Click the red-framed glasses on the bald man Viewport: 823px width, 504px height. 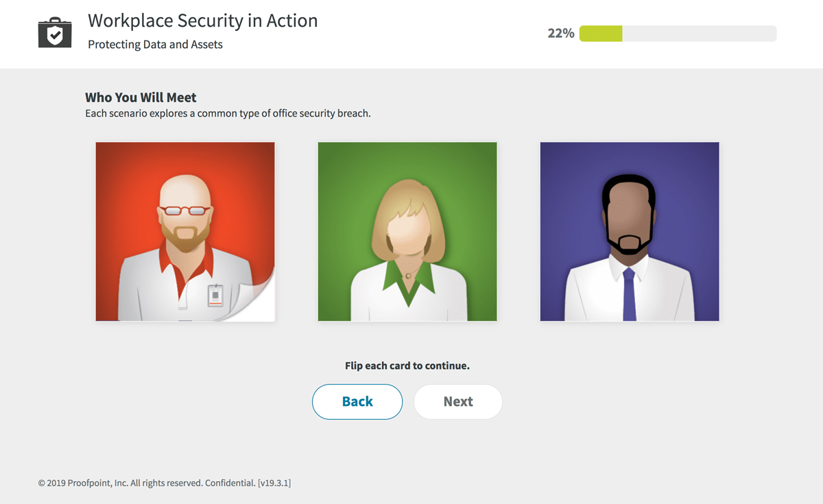185,211
